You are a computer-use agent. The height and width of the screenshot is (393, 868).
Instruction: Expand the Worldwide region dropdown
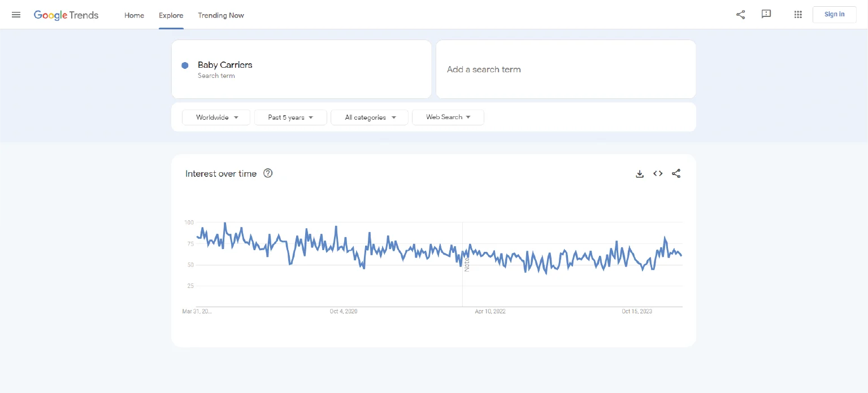click(216, 117)
